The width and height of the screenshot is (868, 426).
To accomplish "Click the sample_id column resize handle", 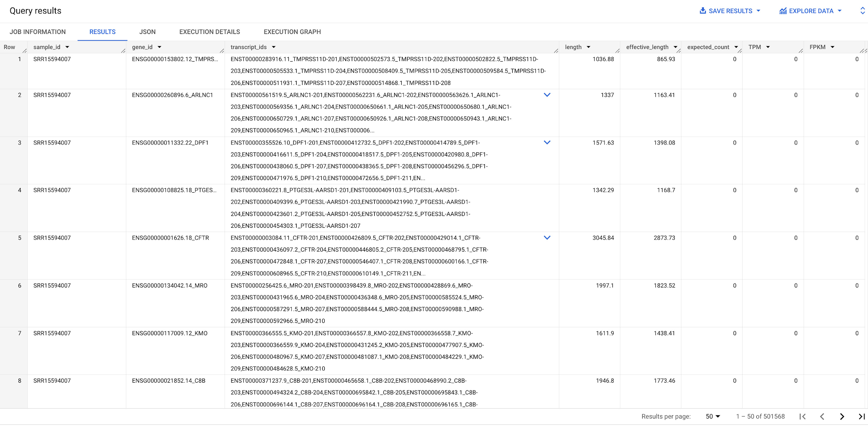I will [123, 51].
